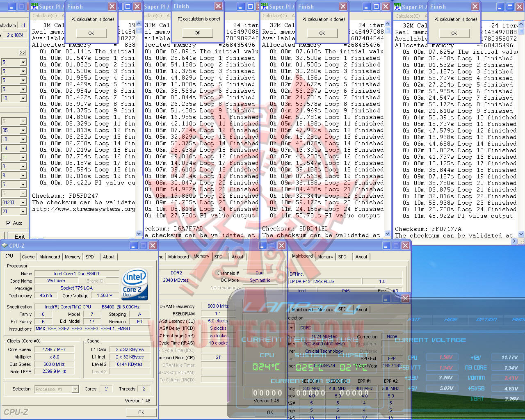This screenshot has height=420, width=525.
Task: Open the dropdown showing value 14
Action: click(x=23, y=148)
